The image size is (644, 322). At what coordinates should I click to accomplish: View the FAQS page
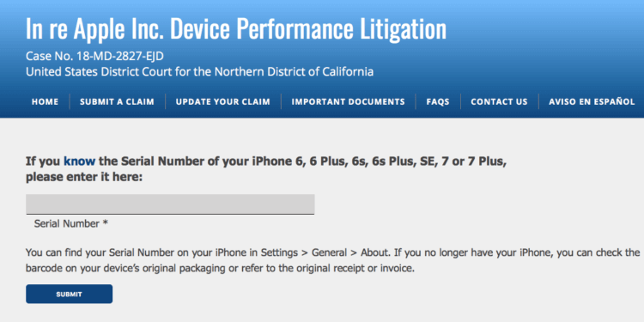coord(438,102)
